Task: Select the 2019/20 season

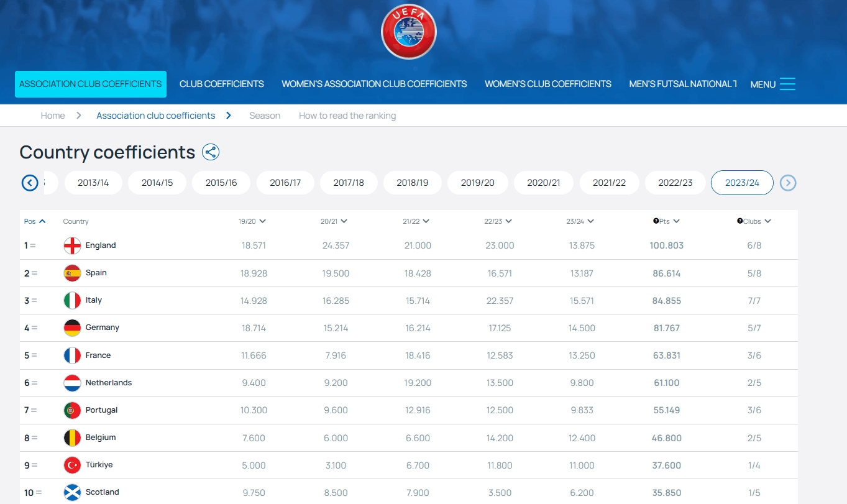Action: pyautogui.click(x=478, y=183)
